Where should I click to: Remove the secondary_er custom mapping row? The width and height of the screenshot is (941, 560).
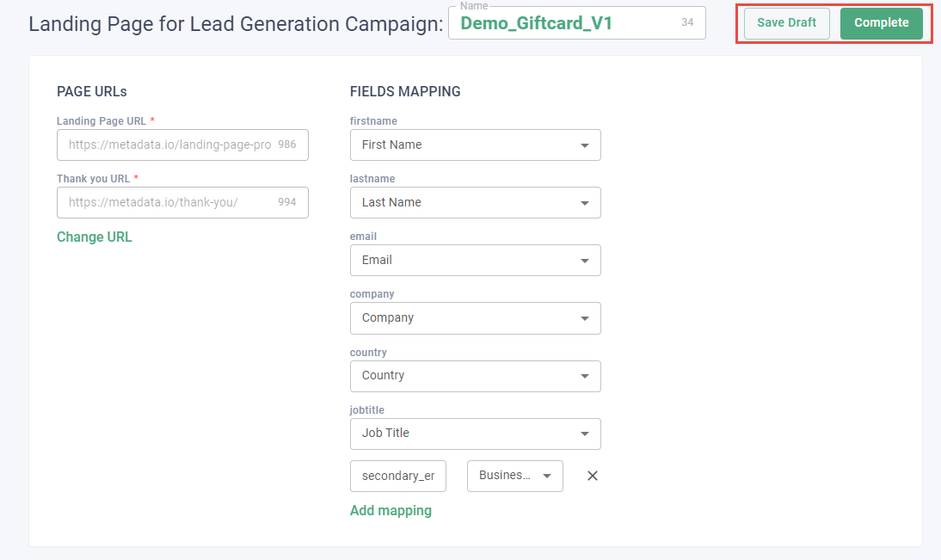coord(592,476)
